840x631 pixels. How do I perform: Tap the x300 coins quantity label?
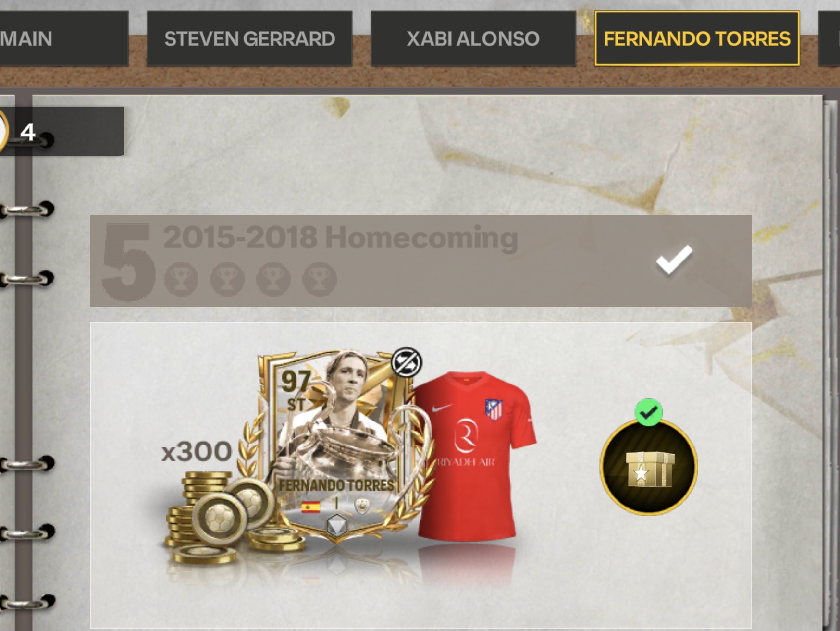197,452
